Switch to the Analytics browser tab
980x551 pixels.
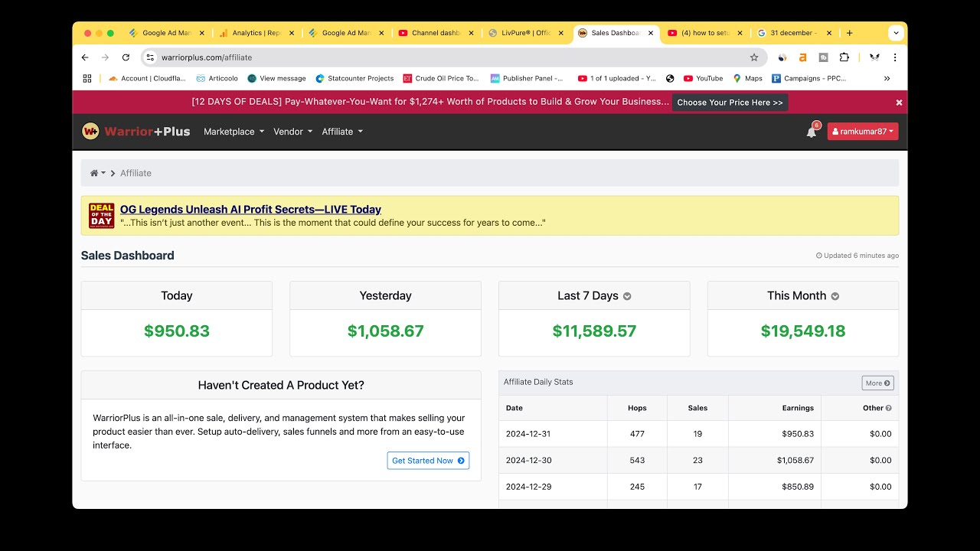(256, 33)
